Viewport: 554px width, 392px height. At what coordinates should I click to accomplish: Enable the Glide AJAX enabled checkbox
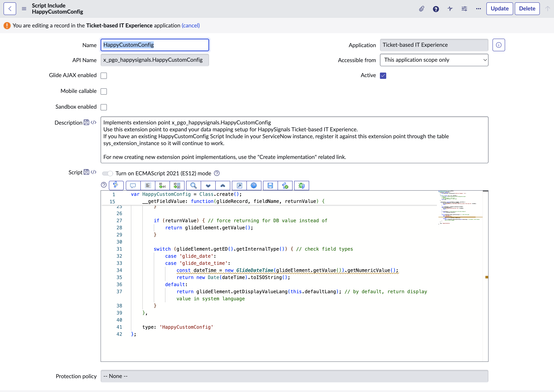point(104,76)
